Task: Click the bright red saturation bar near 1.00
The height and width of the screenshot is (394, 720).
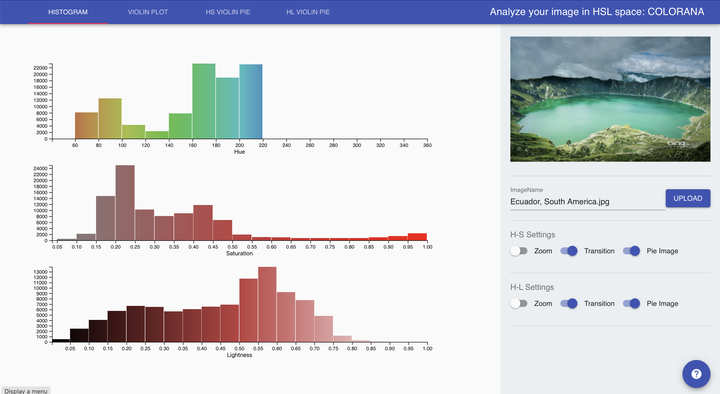Action: [417, 237]
